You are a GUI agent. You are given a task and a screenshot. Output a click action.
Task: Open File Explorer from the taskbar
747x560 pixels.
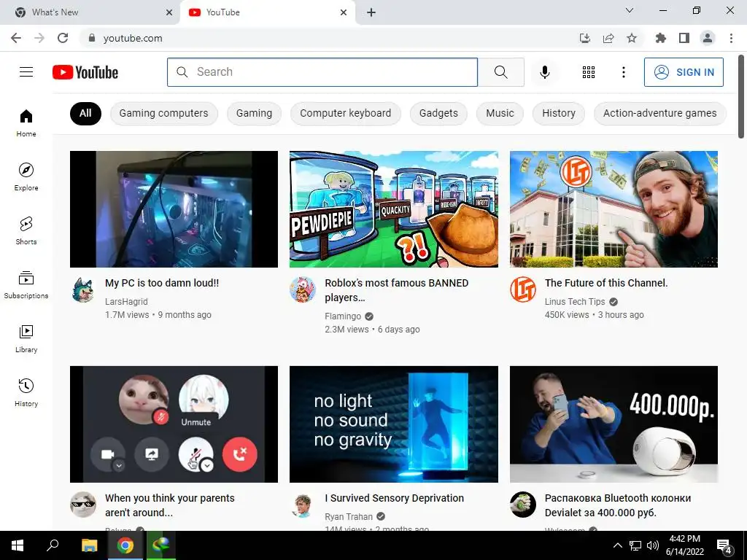pyautogui.click(x=89, y=545)
